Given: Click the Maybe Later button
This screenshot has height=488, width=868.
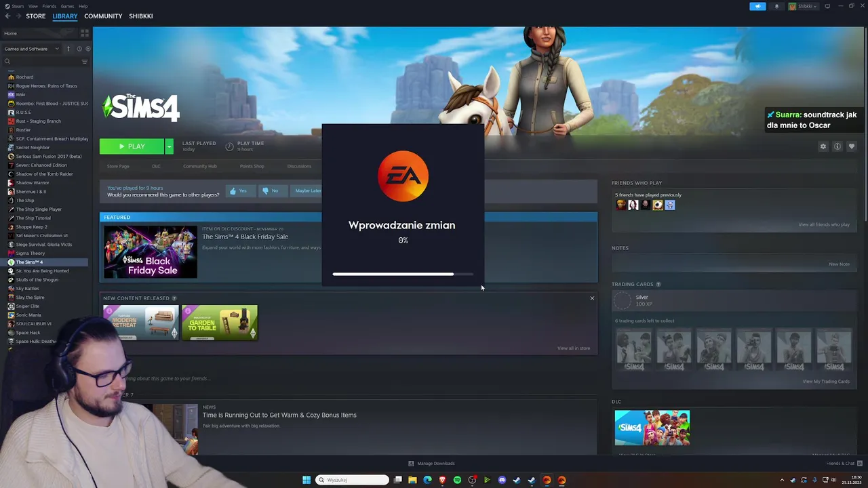Looking at the screenshot, I should coord(307,191).
